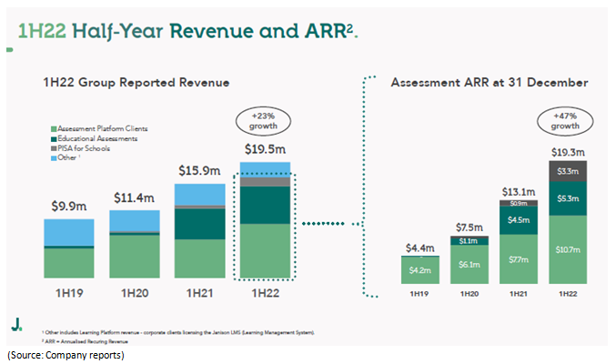
Task: Click the $4.2m ARR bar segment
Action: tap(419, 269)
